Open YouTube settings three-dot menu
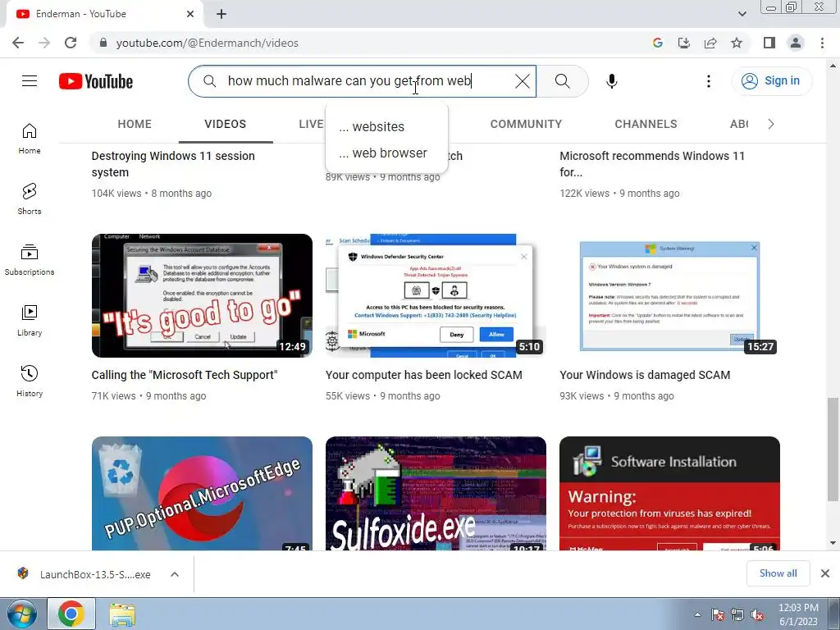The height and width of the screenshot is (630, 840). click(x=708, y=81)
